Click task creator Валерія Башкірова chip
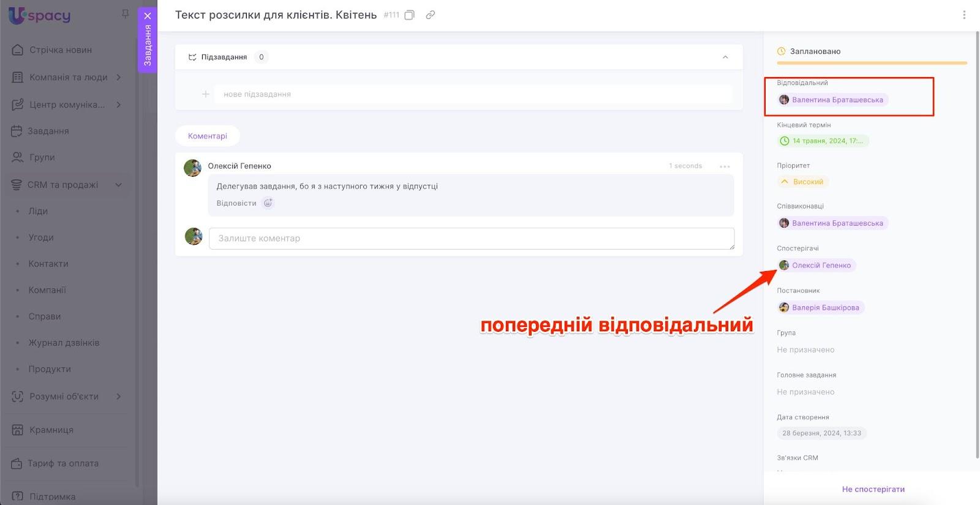 [821, 308]
